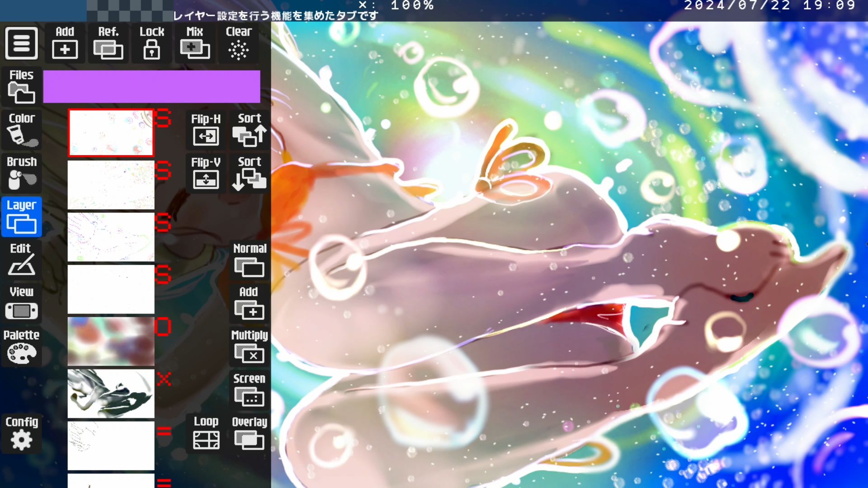Toggle O marker of blurry colored layer
This screenshot has height=488, width=868.
[163, 326]
